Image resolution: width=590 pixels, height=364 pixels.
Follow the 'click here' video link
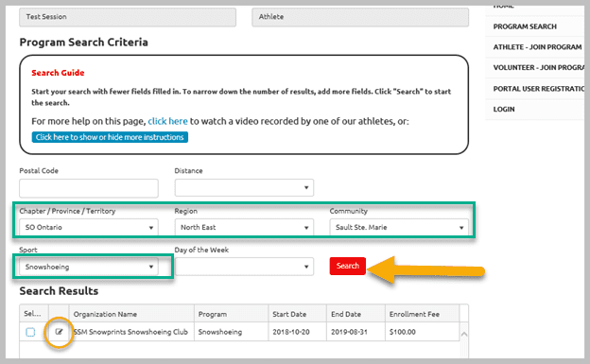pyautogui.click(x=167, y=121)
